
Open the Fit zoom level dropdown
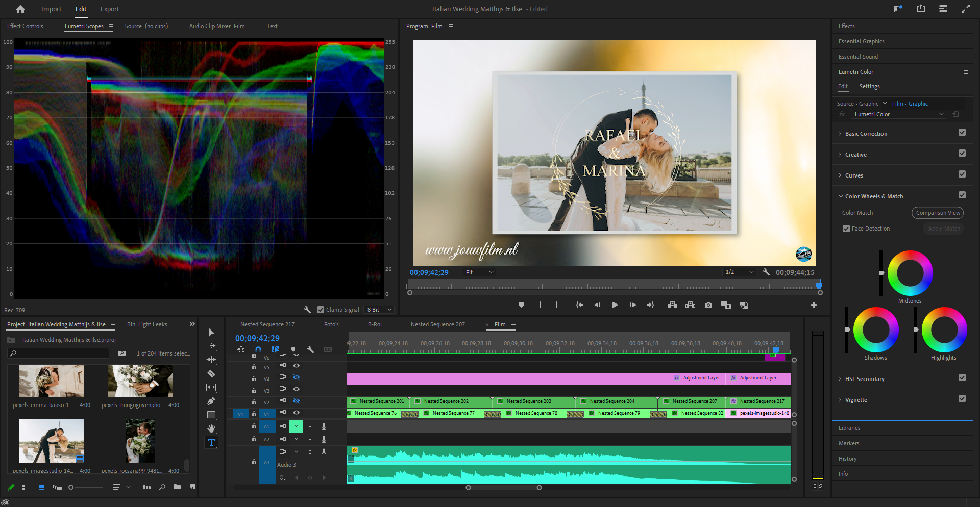pos(479,272)
